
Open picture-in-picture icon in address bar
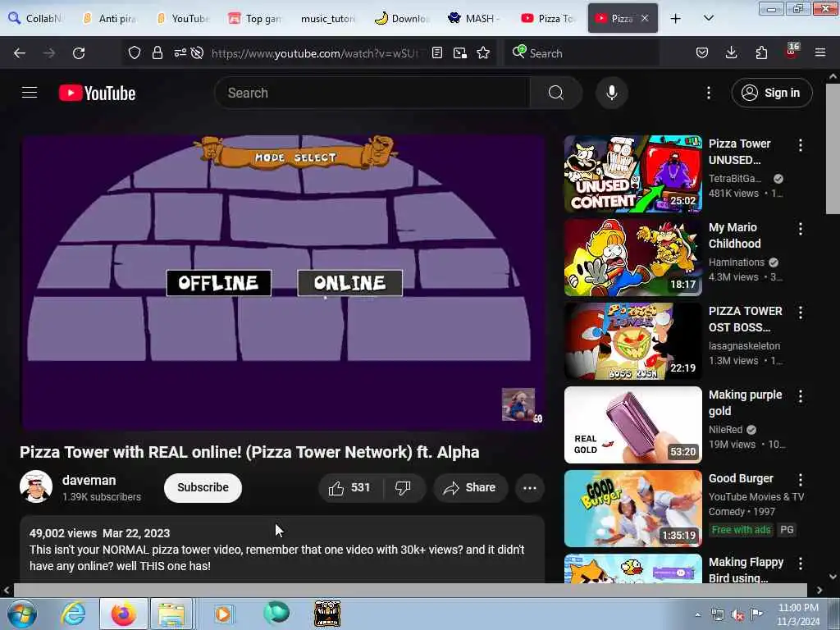click(x=459, y=52)
